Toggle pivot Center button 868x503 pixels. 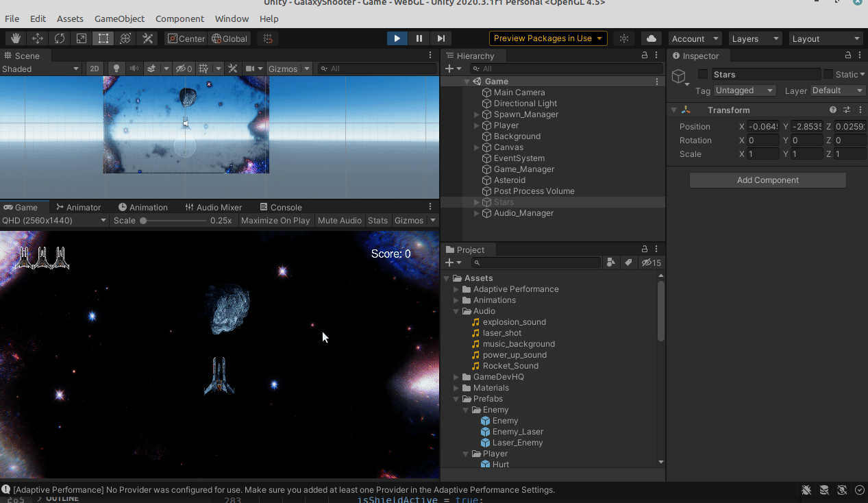pyautogui.click(x=186, y=38)
